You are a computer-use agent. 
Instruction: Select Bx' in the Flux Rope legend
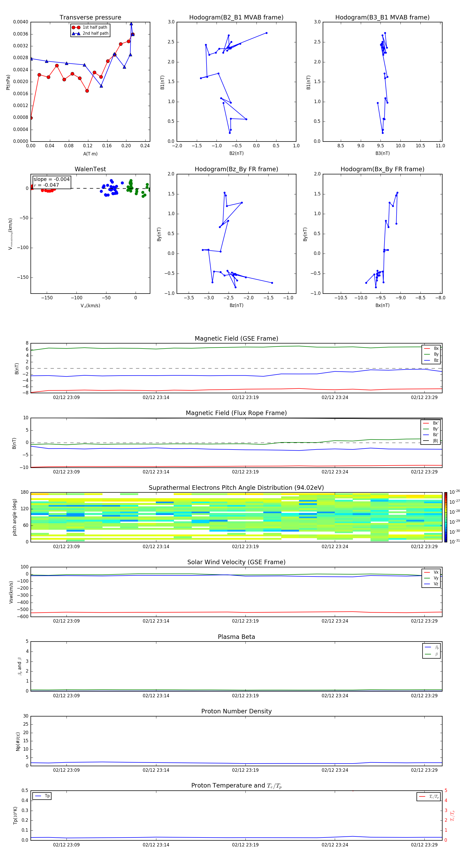tap(431, 423)
